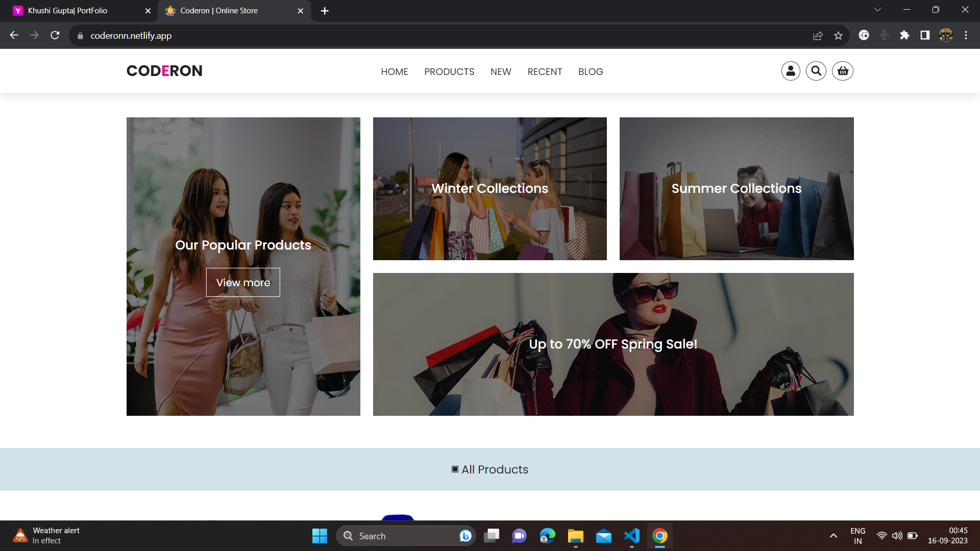Open the Winter Collections banner
This screenshot has height=551, width=980.
pos(489,189)
